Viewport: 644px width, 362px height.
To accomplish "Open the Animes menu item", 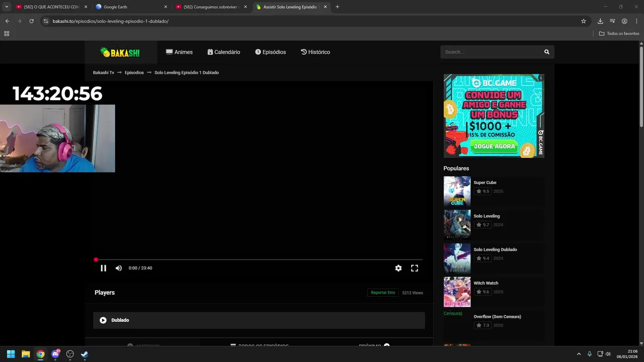I will click(179, 52).
